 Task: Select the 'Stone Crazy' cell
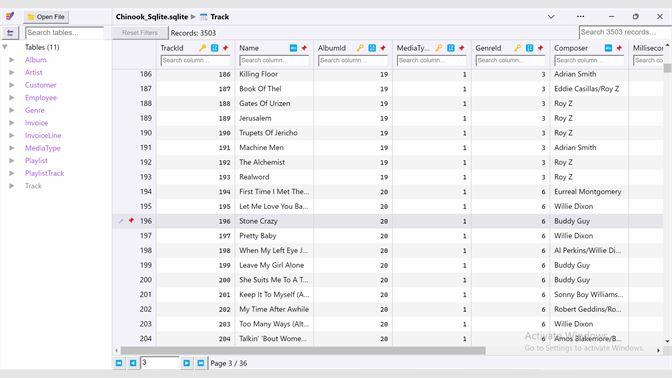click(x=274, y=221)
